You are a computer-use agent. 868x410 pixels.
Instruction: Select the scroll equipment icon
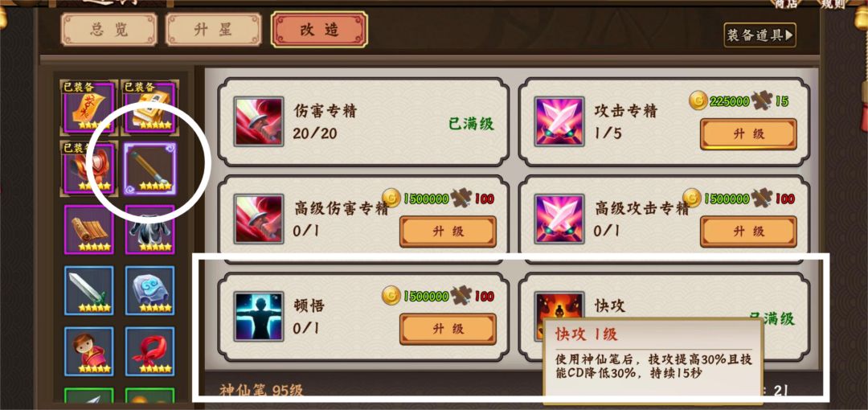point(88,229)
